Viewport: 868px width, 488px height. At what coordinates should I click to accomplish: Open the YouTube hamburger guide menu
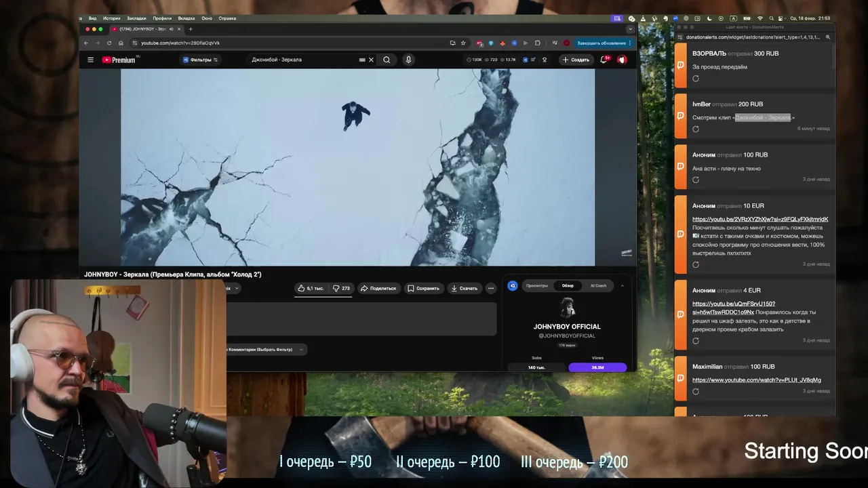[x=90, y=60]
